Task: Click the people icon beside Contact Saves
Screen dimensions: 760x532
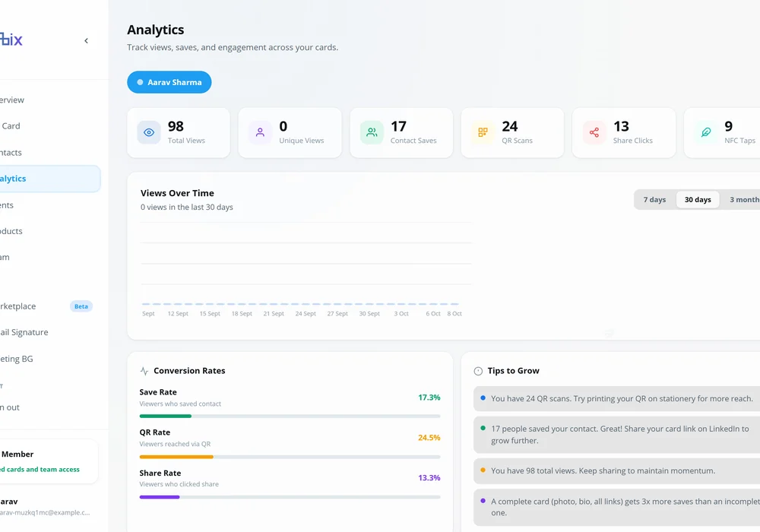Action: point(372,132)
